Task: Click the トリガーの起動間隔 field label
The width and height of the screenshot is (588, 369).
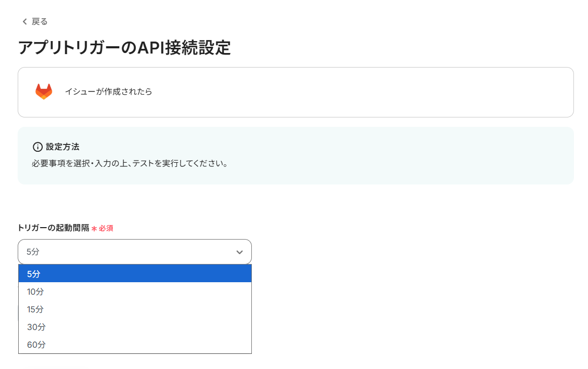Action: [54, 228]
